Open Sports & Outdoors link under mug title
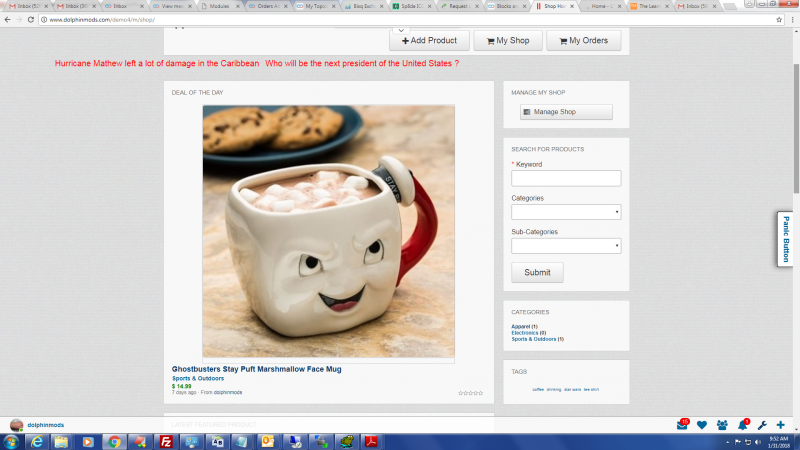Image resolution: width=800 pixels, height=450 pixels. (198, 379)
